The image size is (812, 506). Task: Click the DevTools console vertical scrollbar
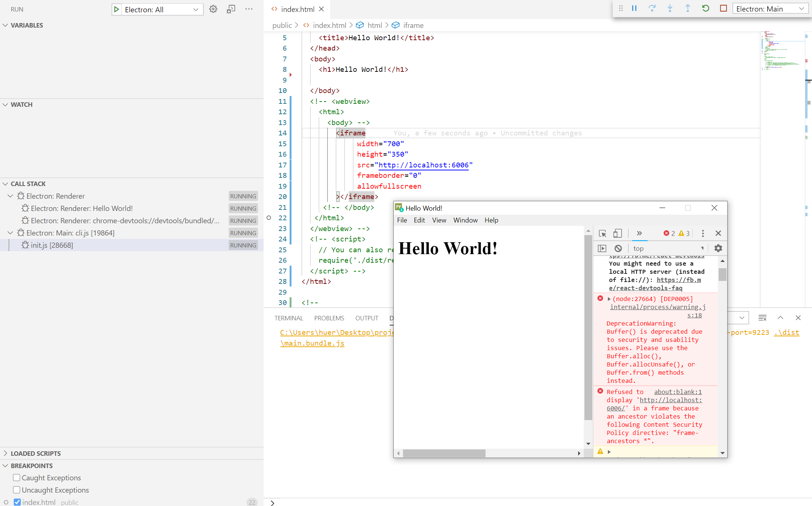[722, 275]
